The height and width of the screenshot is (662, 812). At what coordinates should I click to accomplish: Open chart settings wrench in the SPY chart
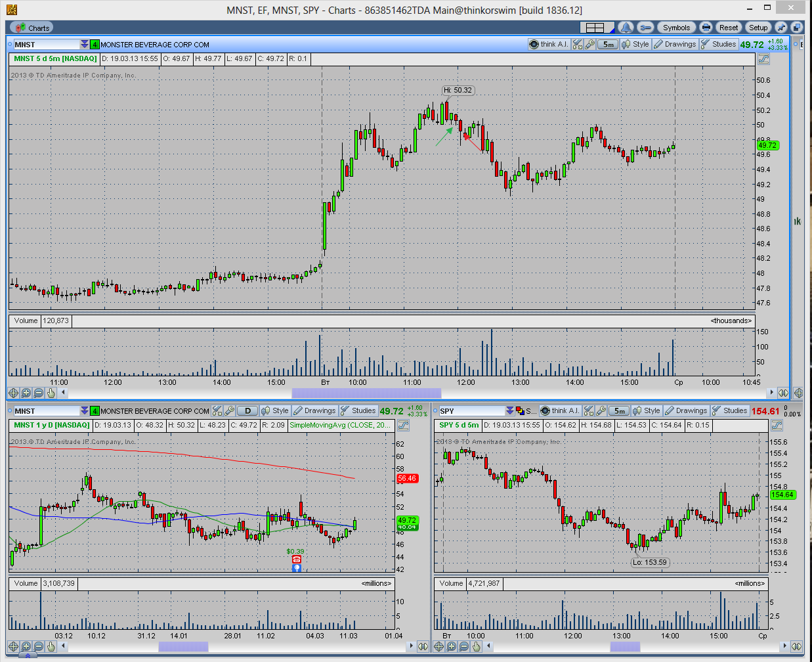point(601,410)
